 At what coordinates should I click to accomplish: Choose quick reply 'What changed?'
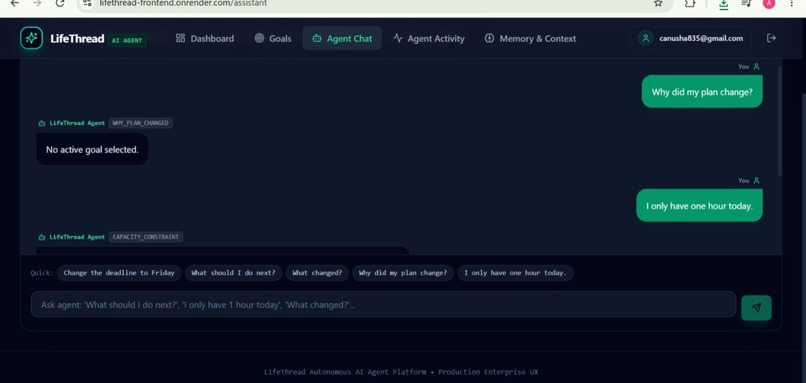317,273
